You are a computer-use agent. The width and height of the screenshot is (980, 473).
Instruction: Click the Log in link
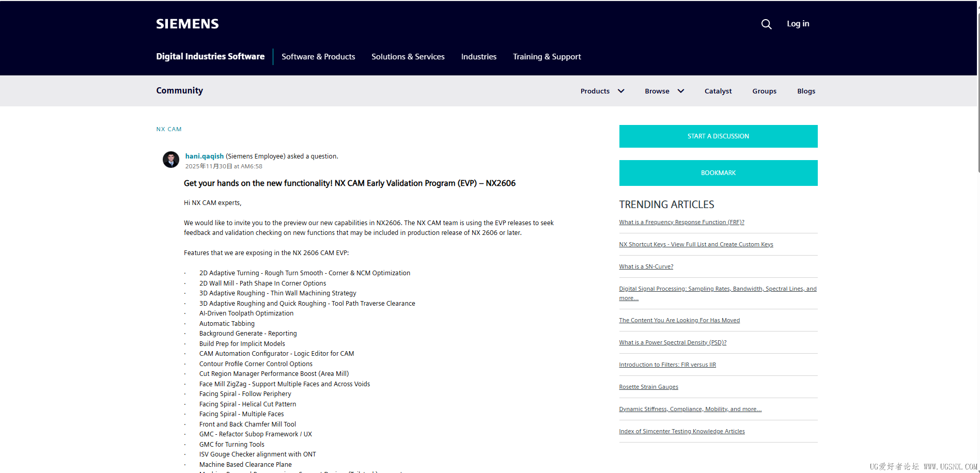(x=798, y=24)
